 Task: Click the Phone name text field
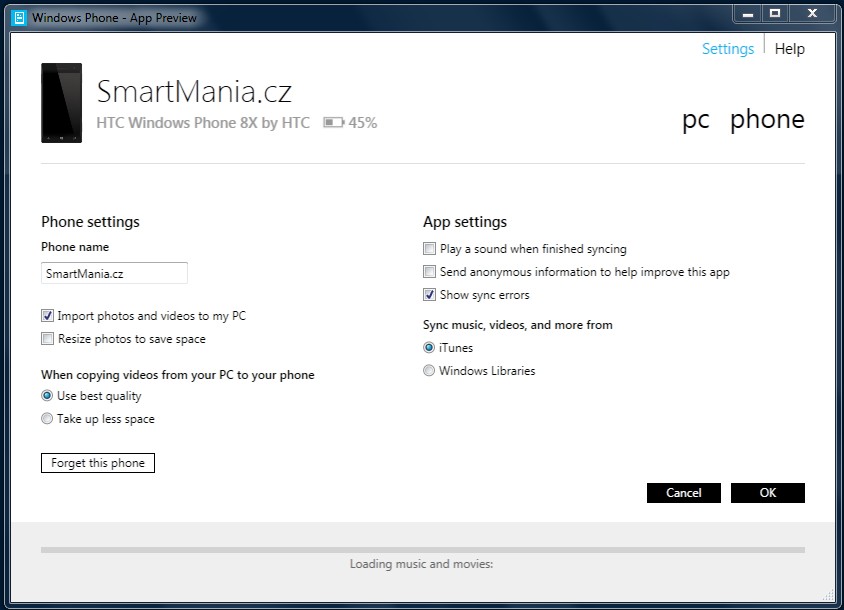point(114,273)
